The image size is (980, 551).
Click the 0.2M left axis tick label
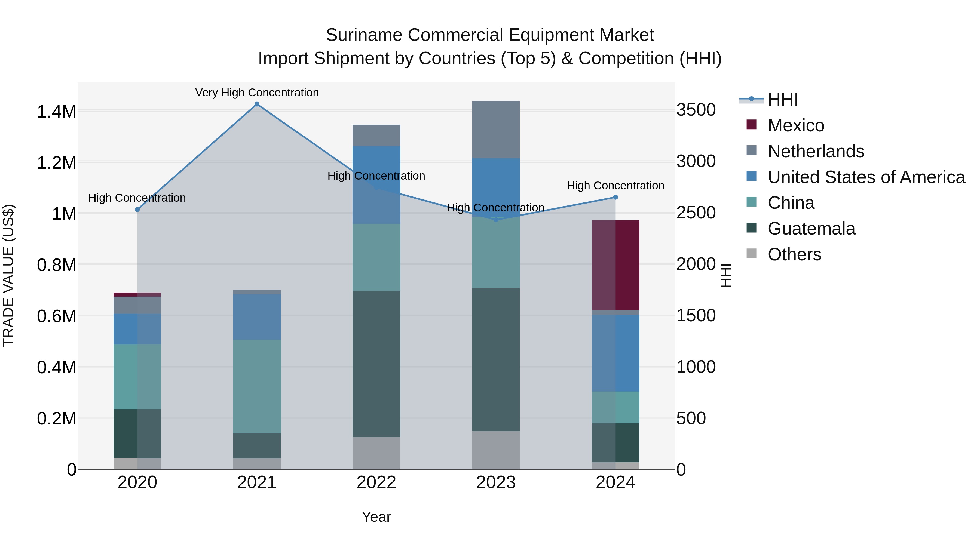click(x=57, y=419)
